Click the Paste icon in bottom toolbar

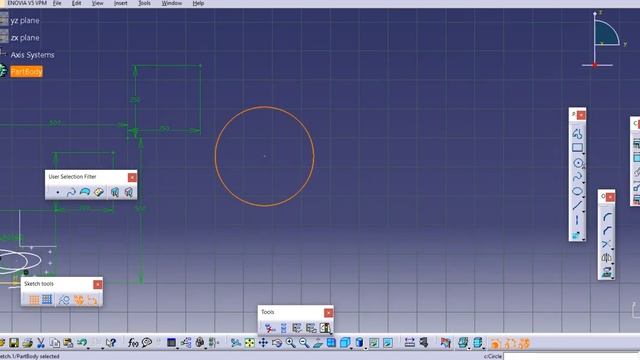68,343
